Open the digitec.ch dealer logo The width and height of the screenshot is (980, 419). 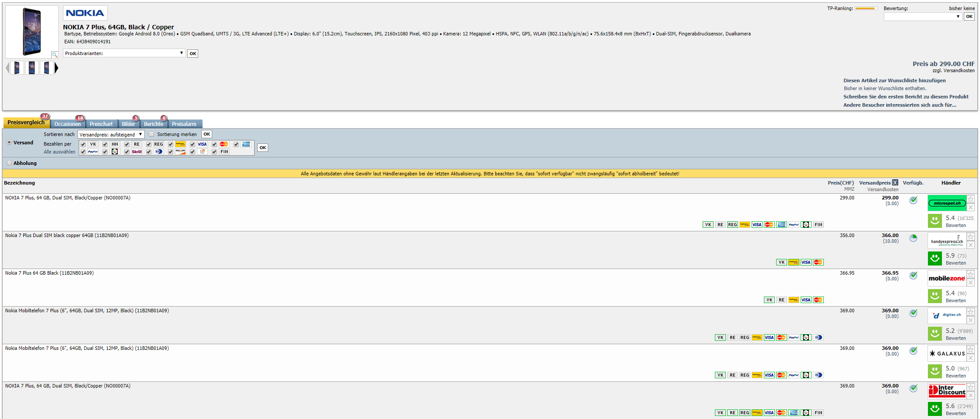(x=947, y=316)
